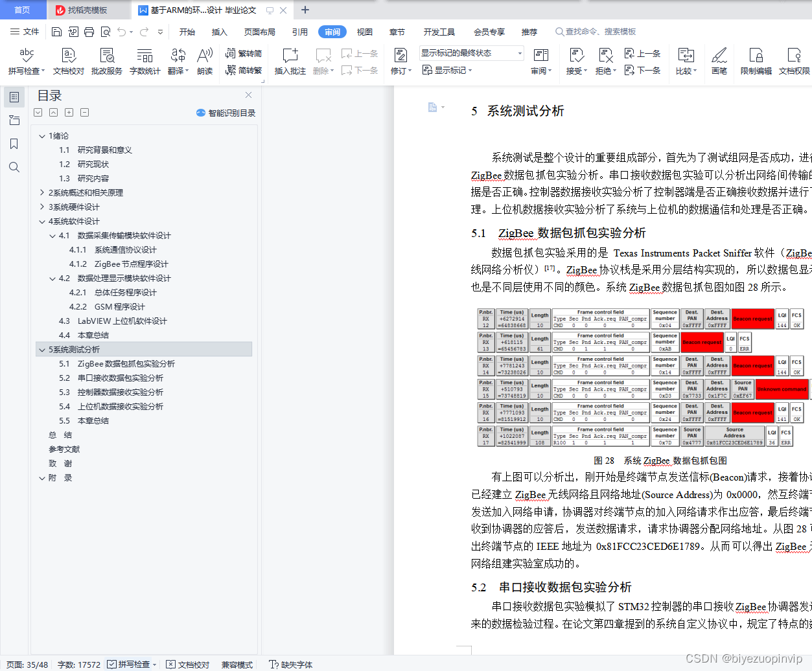812x671 pixels.
Task: Switch to the 插入 ribbon tab
Action: click(219, 32)
